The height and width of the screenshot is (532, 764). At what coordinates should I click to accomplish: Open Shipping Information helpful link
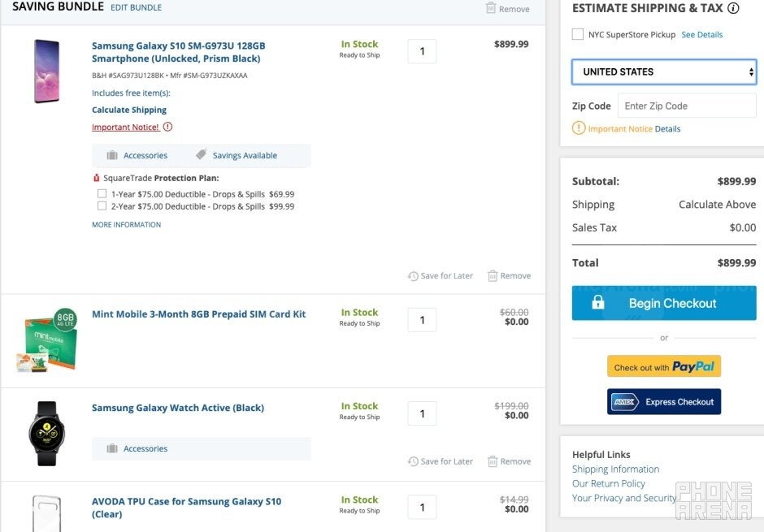(615, 469)
